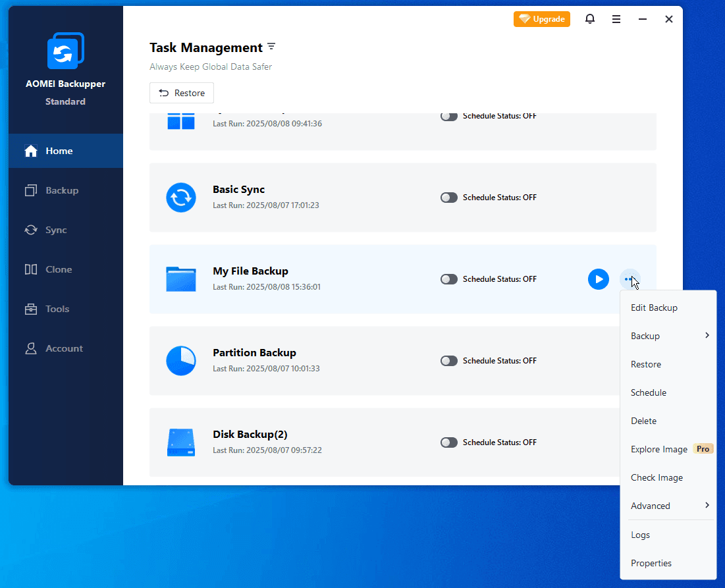The image size is (725, 588).
Task: Open the Clone section in sidebar
Action: point(59,269)
